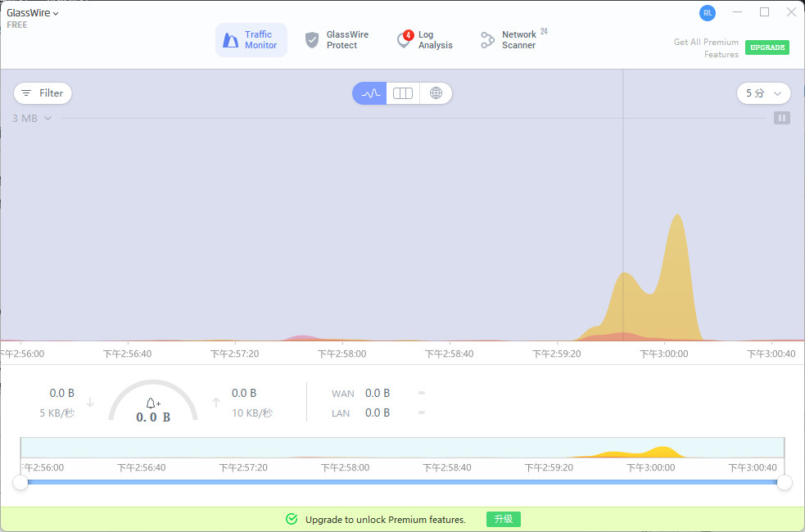Pause the live traffic graph
The width and height of the screenshot is (805, 532).
point(782,118)
